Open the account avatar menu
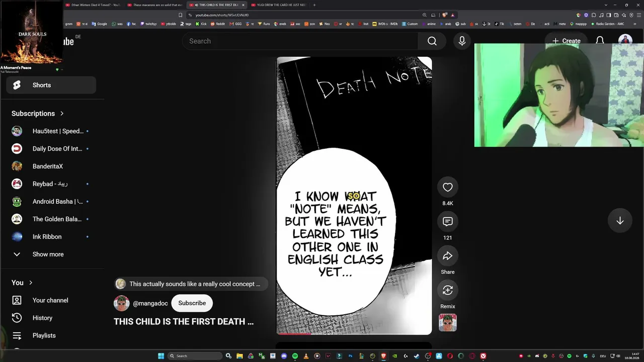The height and width of the screenshot is (362, 644). tap(625, 41)
